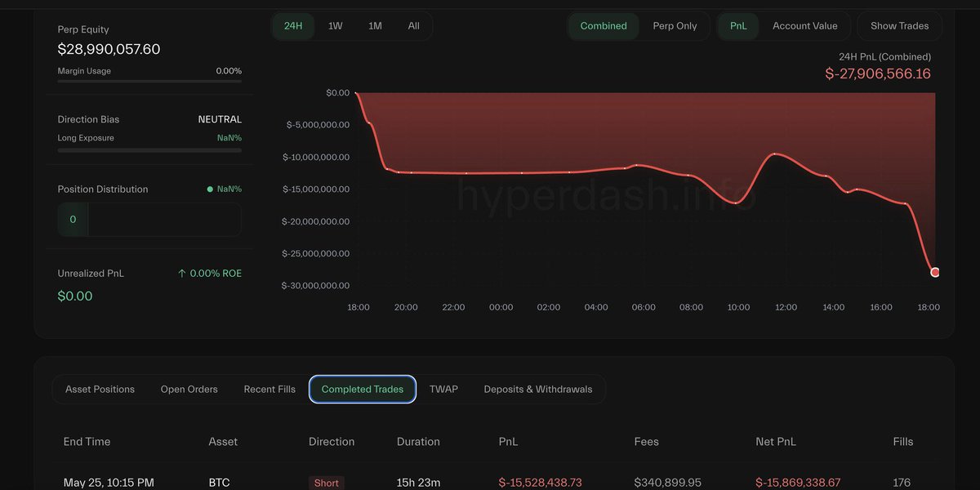
Task: Click the Margin Usage progress bar
Action: pyautogui.click(x=149, y=81)
